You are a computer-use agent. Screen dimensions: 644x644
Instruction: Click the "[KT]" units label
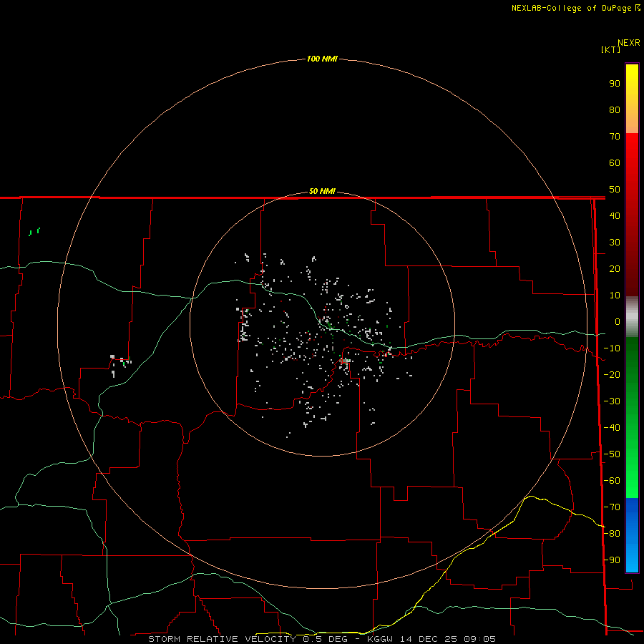tap(611, 49)
